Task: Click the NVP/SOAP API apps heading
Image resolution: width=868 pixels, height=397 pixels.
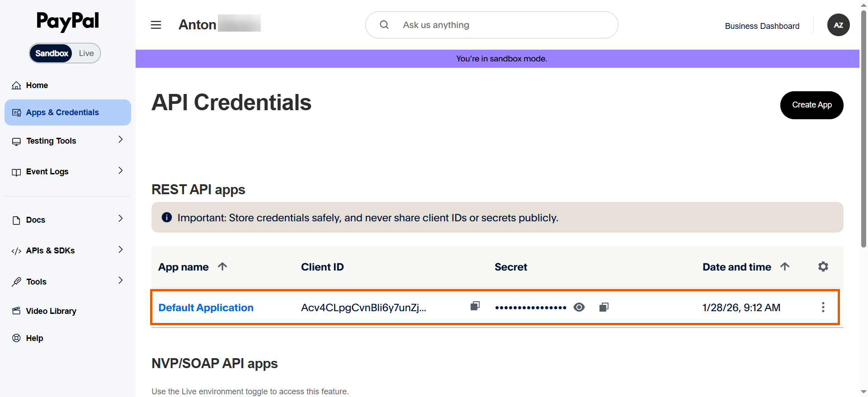Action: 214,364
